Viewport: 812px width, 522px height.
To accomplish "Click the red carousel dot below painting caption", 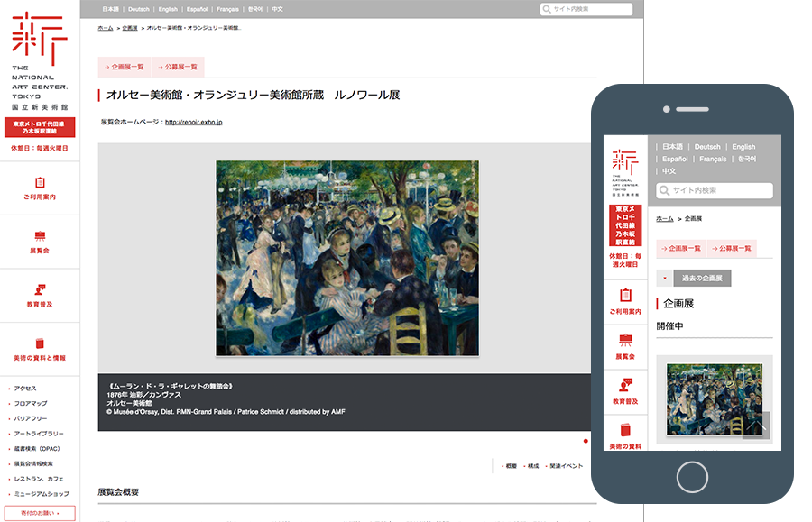I will pos(586,441).
